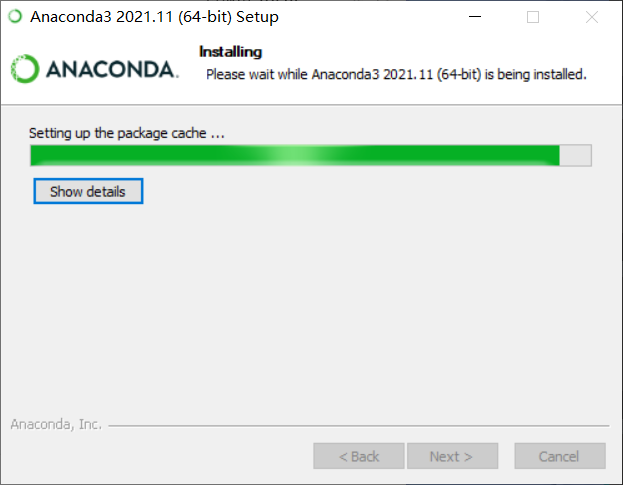Click the Anaconda icon in the title bar
Viewport: 623px width, 485px height.
click(15, 17)
